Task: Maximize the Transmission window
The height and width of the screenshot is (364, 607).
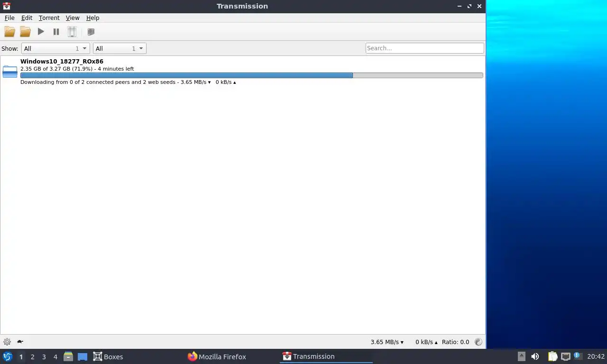Action: (x=469, y=6)
